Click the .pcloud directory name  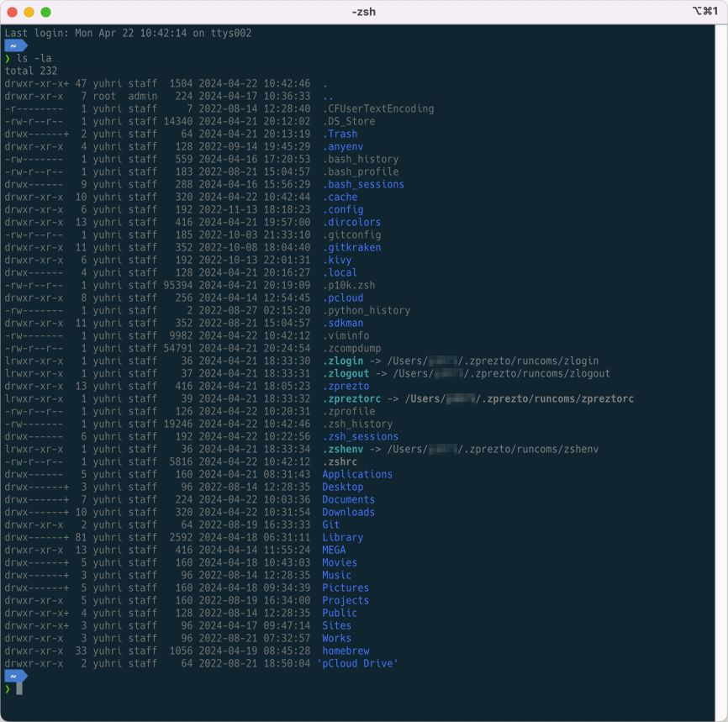coord(343,298)
